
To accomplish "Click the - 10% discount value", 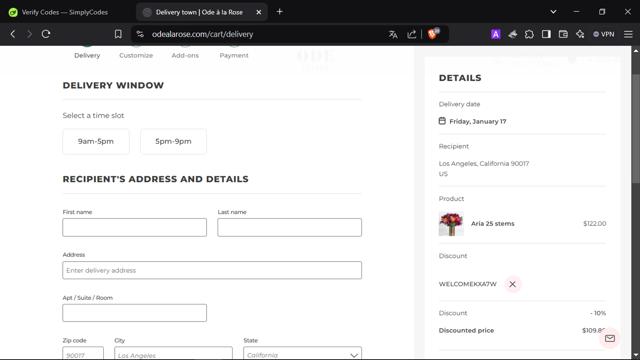I will tap(598, 313).
